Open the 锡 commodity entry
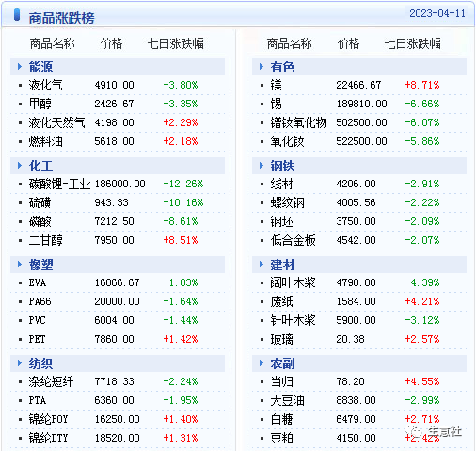This screenshot has height=451, width=476. (x=276, y=104)
